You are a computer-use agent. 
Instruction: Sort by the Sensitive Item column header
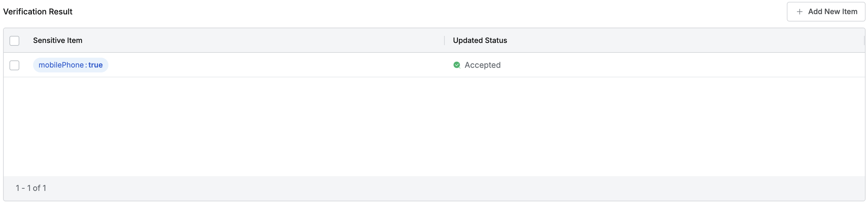(58, 41)
